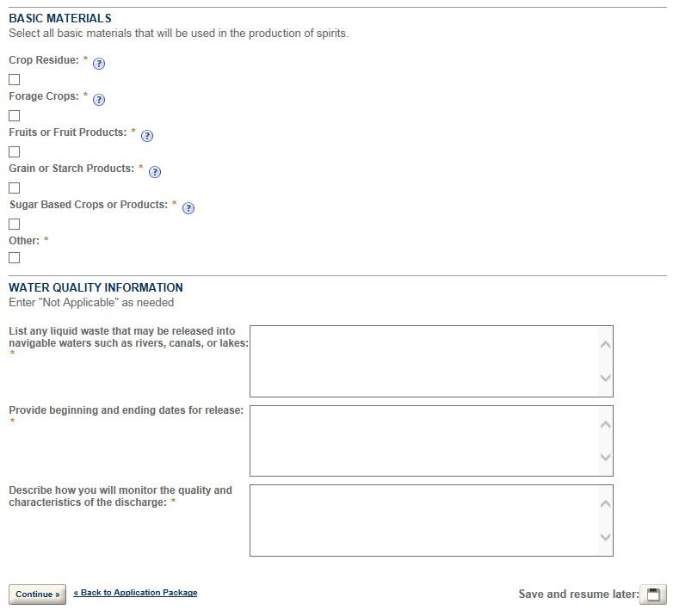
Task: Open help for Grain or Starch Products
Action: (x=155, y=172)
